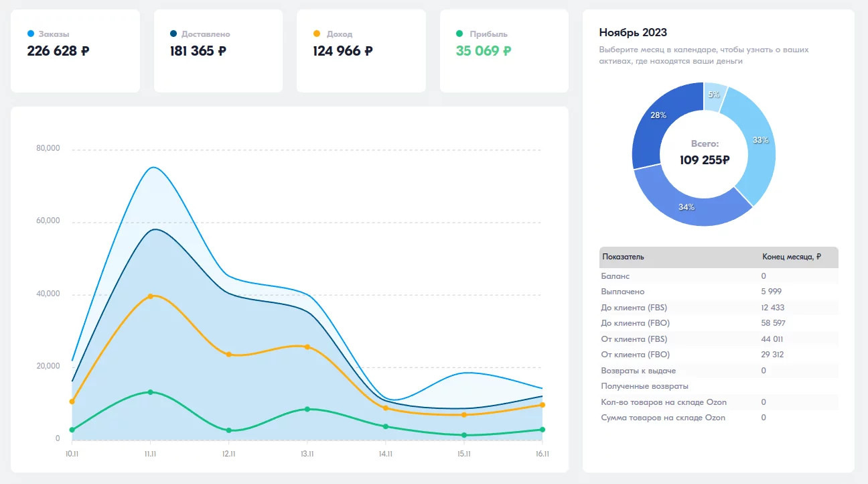Click the Показатель column header
The width and height of the screenshot is (868, 484).
tap(623, 257)
